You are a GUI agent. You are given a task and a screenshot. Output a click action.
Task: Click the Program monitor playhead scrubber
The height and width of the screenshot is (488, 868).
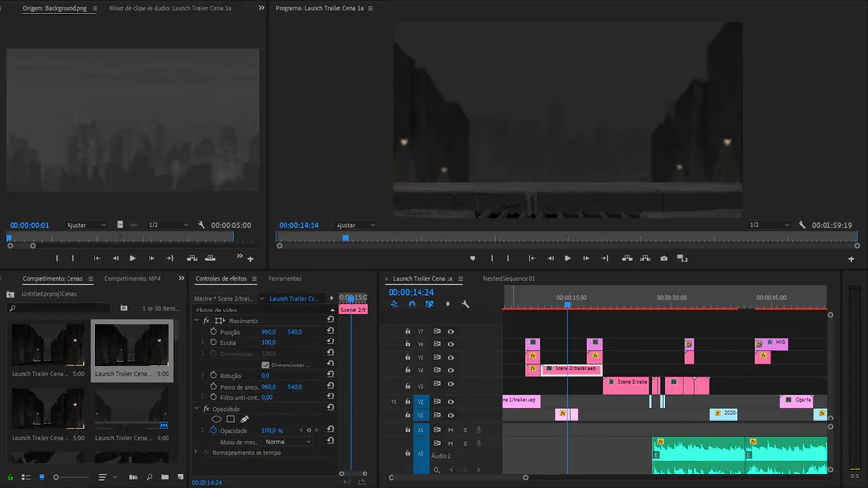[346, 238]
